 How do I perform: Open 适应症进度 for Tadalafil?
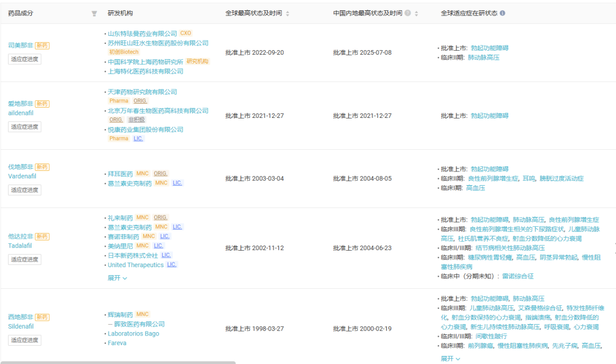tap(25, 259)
